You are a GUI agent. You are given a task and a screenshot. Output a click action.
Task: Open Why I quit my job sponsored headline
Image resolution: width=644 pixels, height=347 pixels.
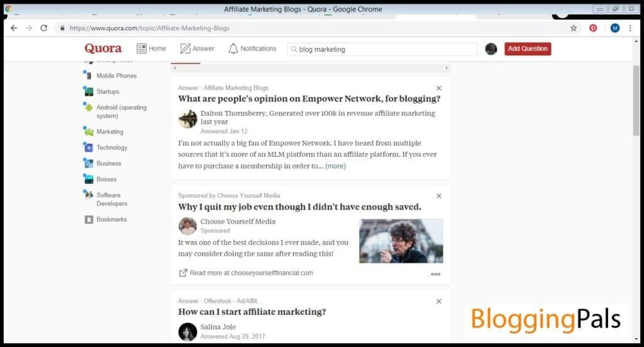tap(299, 207)
